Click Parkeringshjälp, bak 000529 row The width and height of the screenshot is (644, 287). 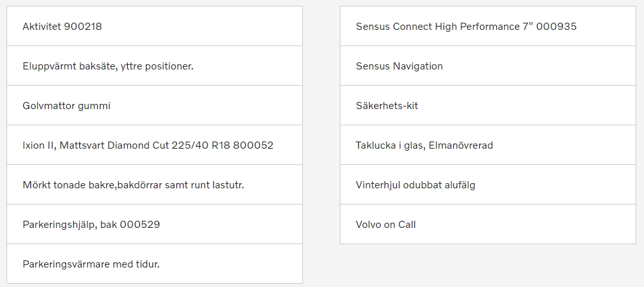click(x=154, y=224)
